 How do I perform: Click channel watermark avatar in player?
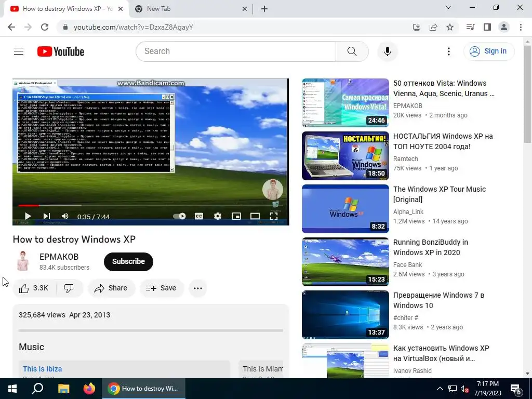coord(272,189)
